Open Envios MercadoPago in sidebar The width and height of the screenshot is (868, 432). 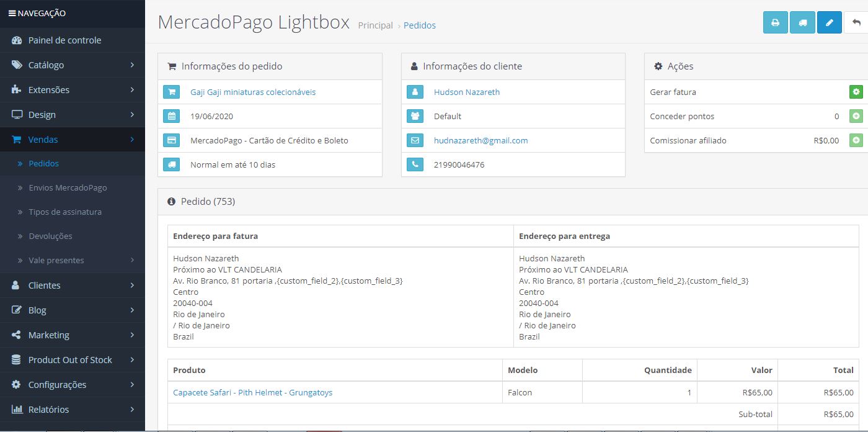click(68, 188)
